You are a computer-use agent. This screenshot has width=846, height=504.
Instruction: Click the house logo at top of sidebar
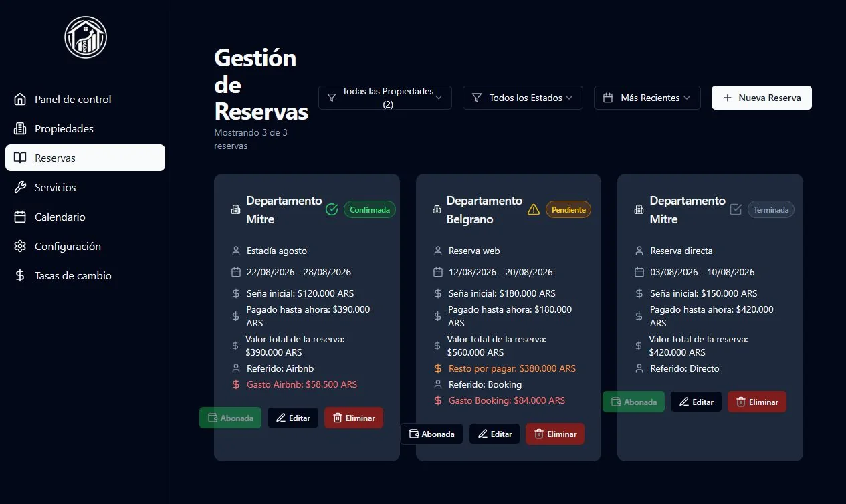pos(86,37)
